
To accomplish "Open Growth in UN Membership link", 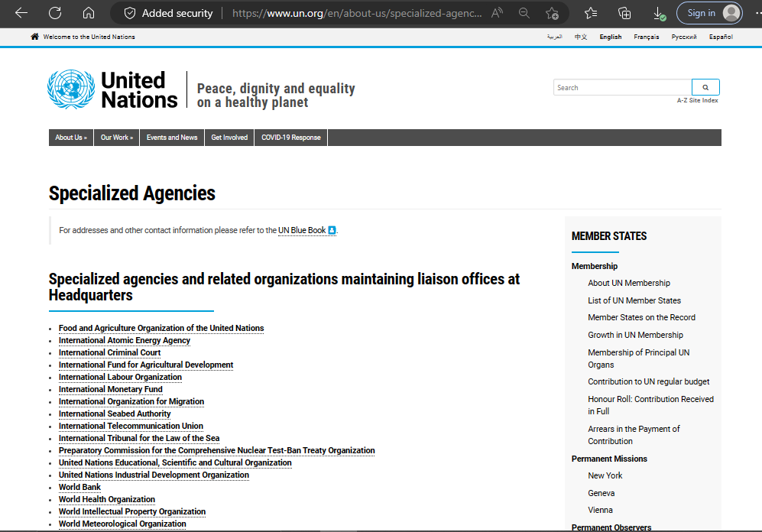I will pos(635,336).
